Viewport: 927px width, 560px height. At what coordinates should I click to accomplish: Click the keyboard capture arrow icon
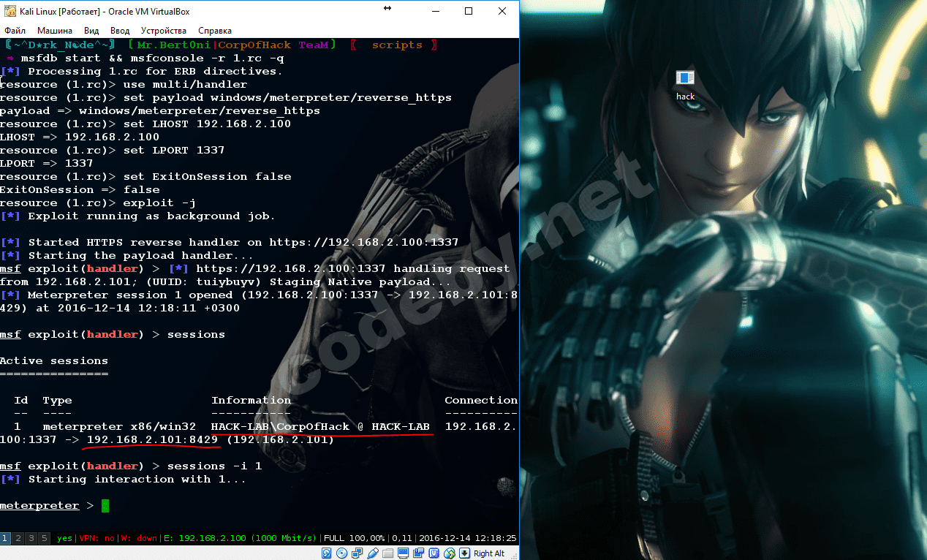click(x=465, y=553)
